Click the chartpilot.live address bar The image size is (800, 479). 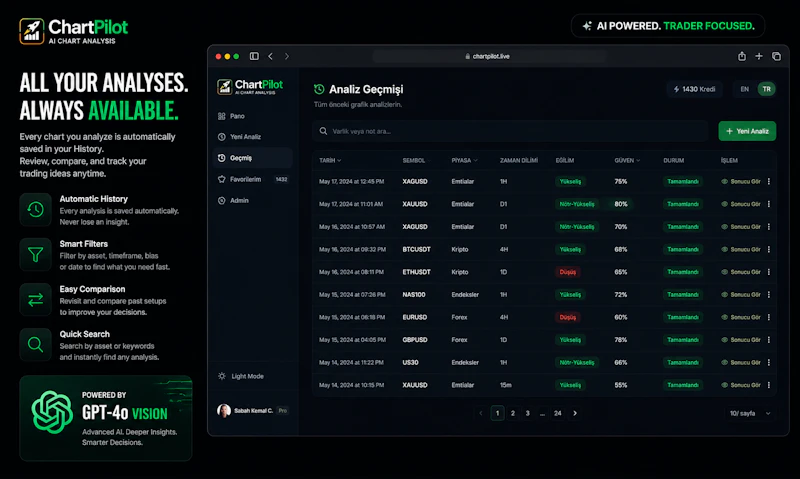[490, 56]
